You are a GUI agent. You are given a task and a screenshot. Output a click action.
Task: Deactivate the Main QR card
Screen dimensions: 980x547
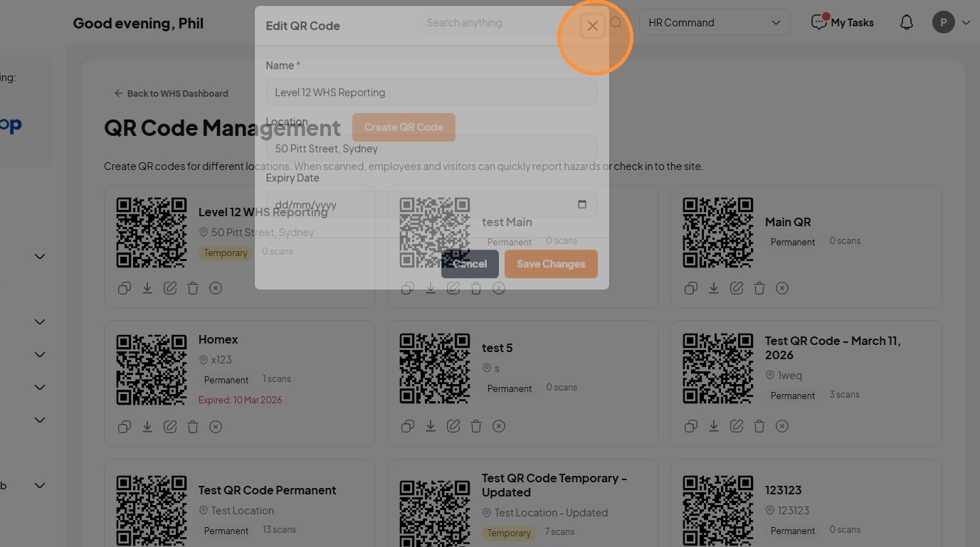click(782, 288)
